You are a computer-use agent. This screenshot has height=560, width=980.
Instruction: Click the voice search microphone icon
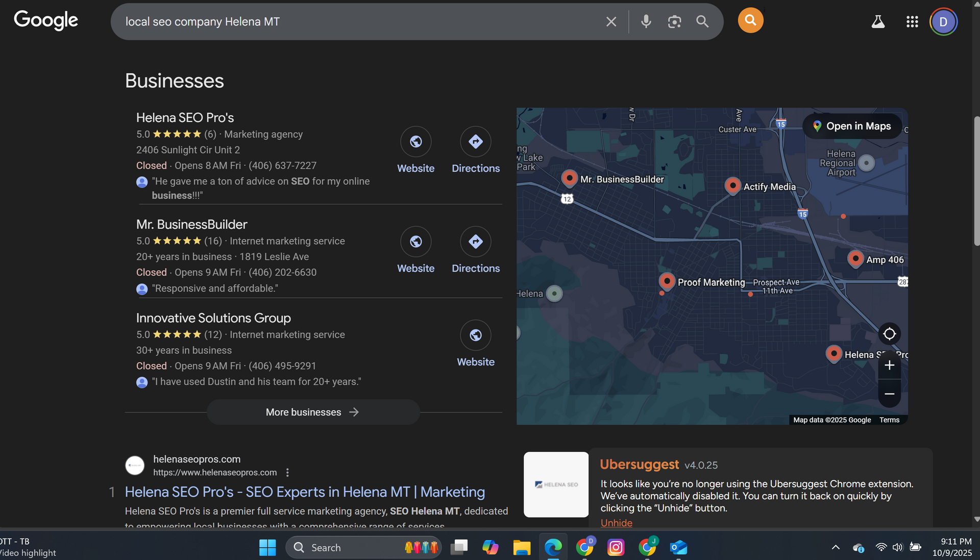(646, 21)
